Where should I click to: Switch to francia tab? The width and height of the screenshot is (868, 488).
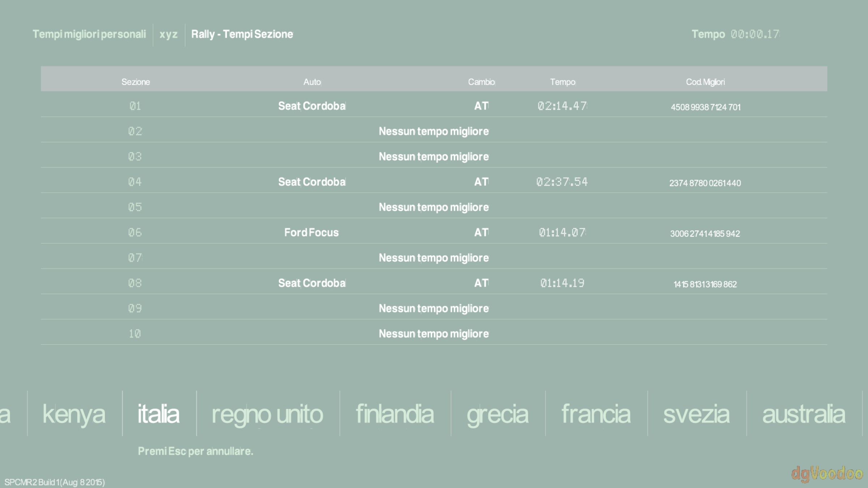[596, 414]
